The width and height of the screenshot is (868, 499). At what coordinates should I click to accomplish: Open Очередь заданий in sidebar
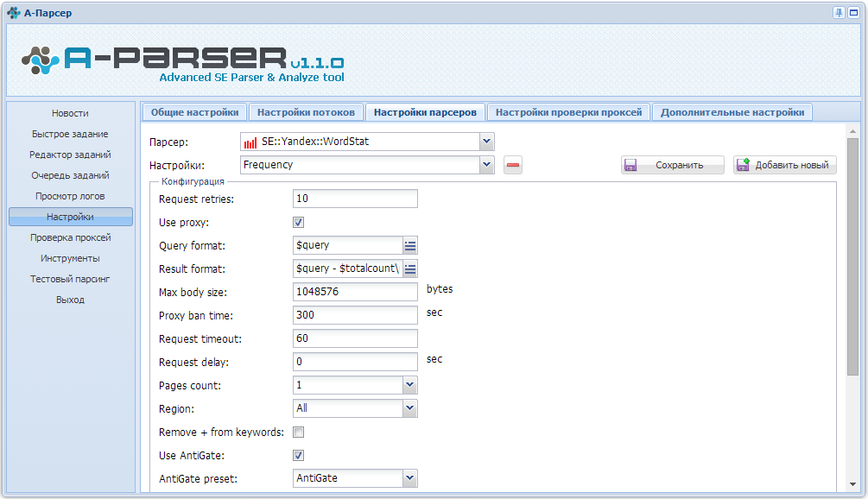pos(70,175)
